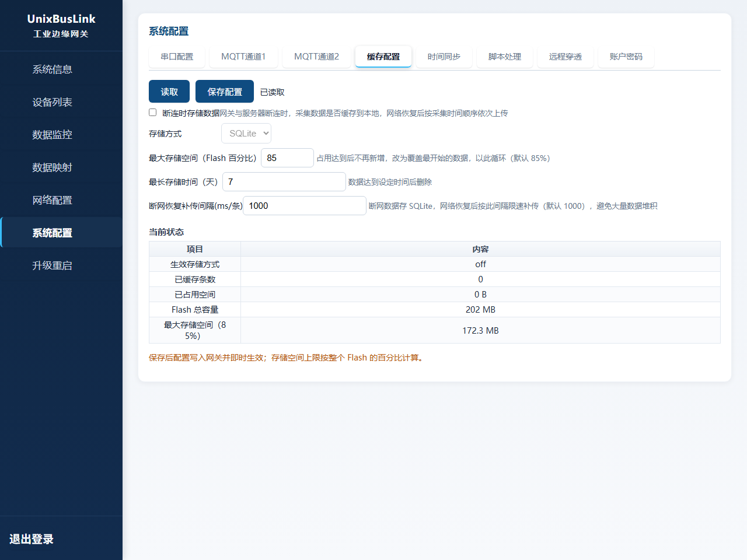Screen dimensions: 747x560
Task: Select the 缓存配置 tab
Action: coord(383,57)
